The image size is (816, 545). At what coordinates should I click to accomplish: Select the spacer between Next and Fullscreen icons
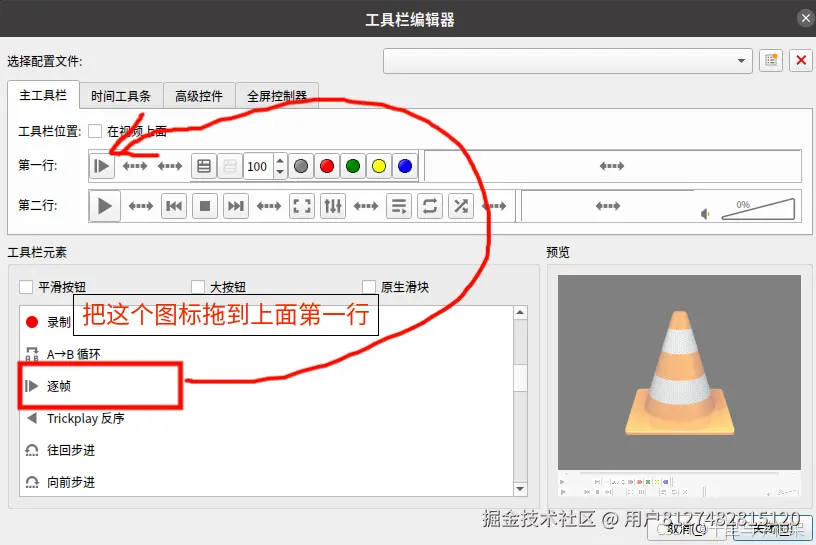tap(269, 206)
